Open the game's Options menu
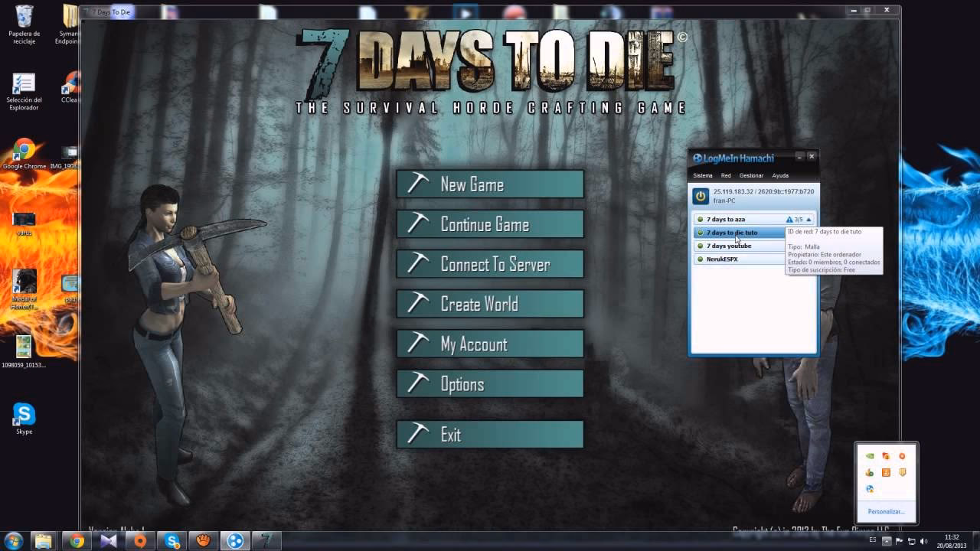 click(490, 383)
